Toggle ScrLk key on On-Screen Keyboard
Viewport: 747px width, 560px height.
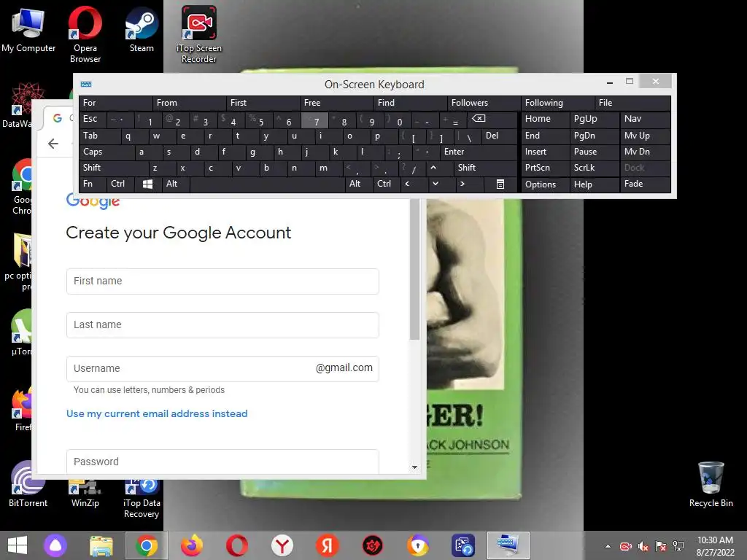(594, 168)
